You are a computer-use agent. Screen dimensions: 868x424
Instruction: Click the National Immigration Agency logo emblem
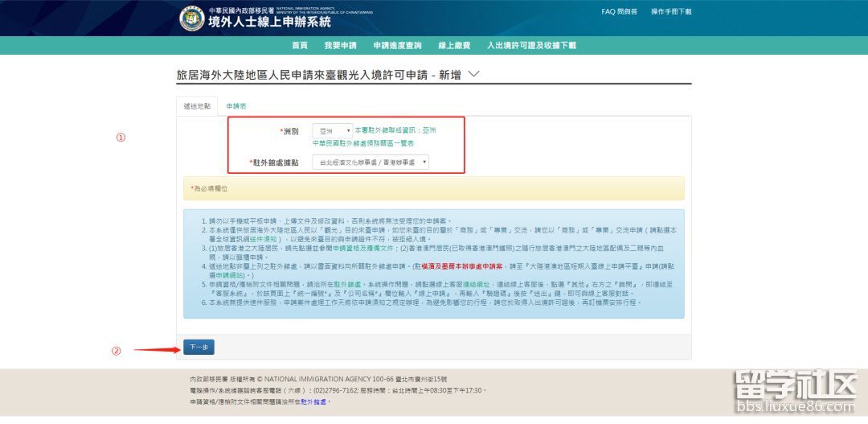(x=191, y=18)
